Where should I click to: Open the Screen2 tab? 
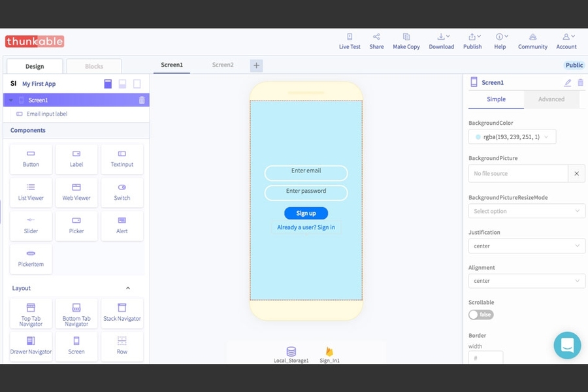tap(223, 65)
